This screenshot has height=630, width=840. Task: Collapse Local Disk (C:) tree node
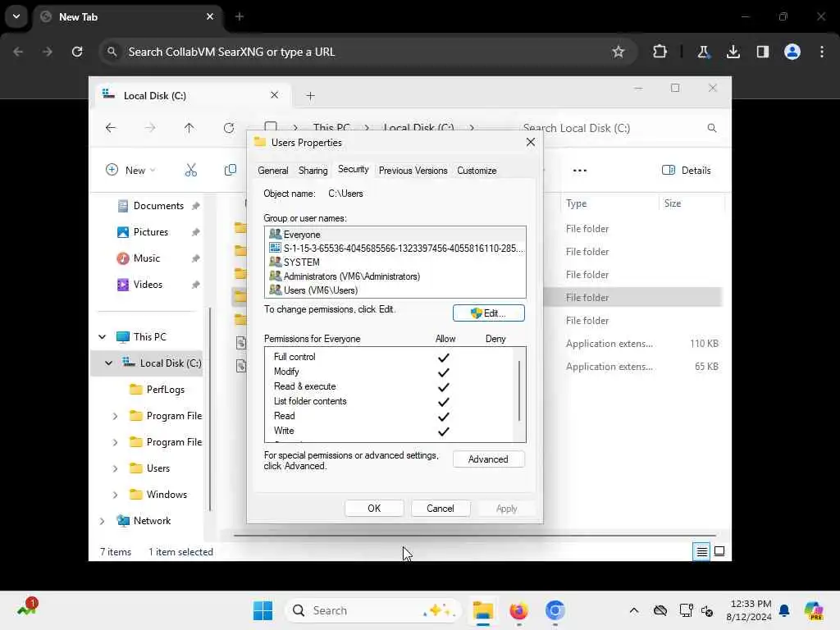click(109, 363)
